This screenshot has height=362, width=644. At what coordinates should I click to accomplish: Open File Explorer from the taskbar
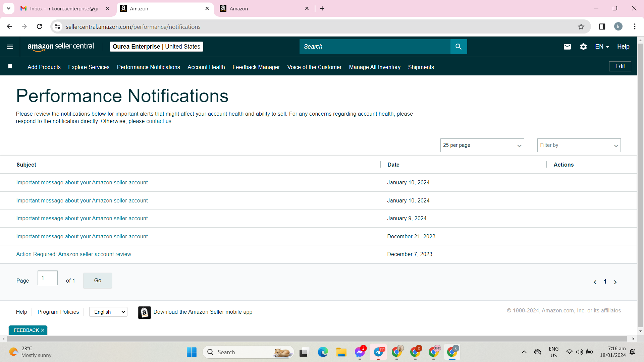pyautogui.click(x=341, y=352)
